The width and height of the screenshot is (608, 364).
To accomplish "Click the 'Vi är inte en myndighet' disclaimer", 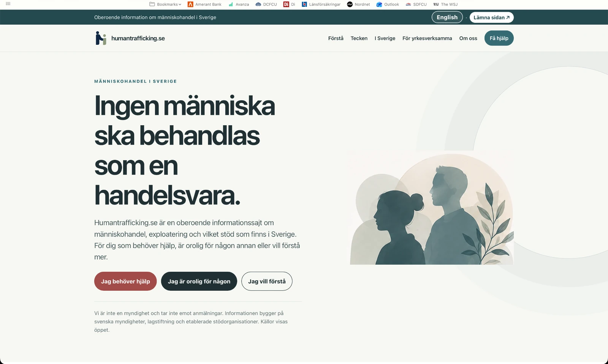I will (191, 321).
